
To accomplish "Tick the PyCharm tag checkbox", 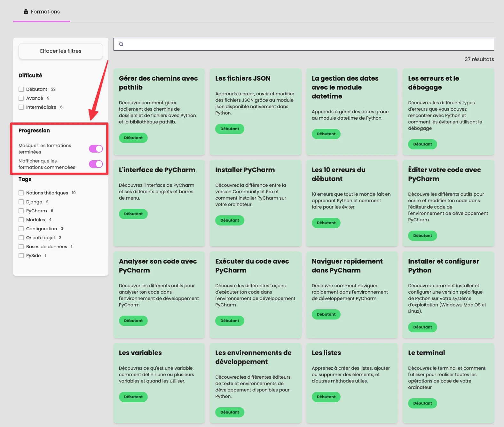I will [21, 211].
